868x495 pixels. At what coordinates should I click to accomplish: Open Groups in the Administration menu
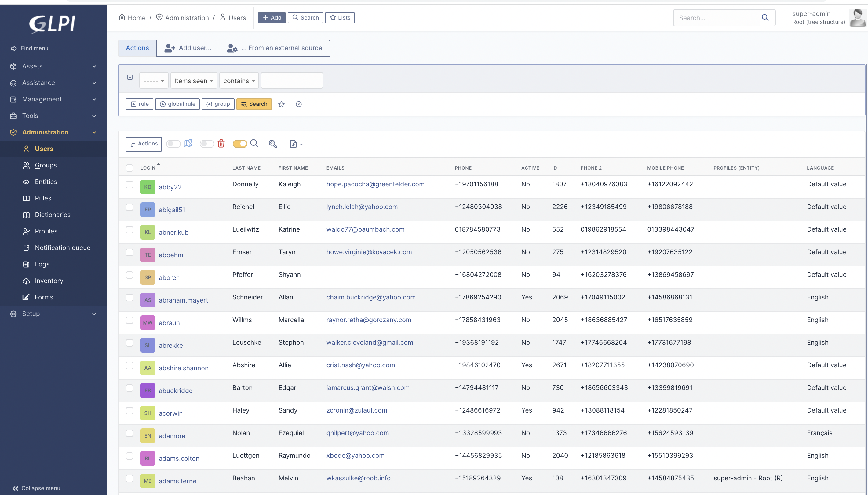point(46,165)
